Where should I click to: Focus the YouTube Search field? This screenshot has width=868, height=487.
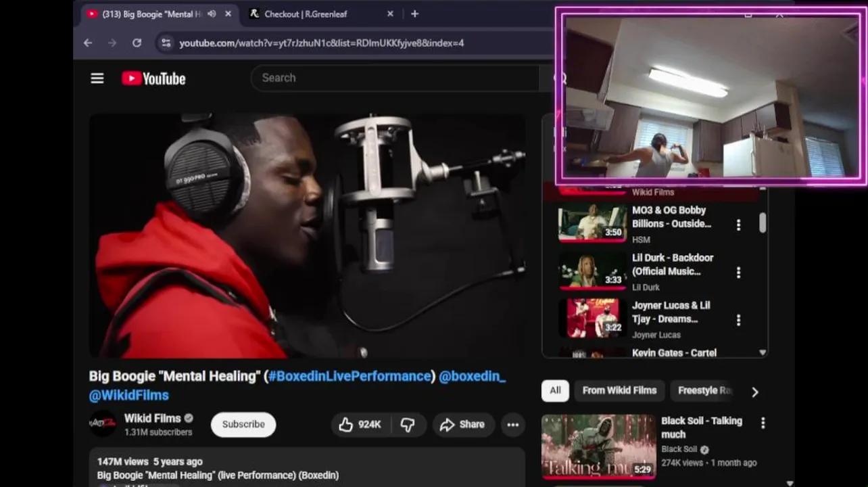(x=394, y=78)
